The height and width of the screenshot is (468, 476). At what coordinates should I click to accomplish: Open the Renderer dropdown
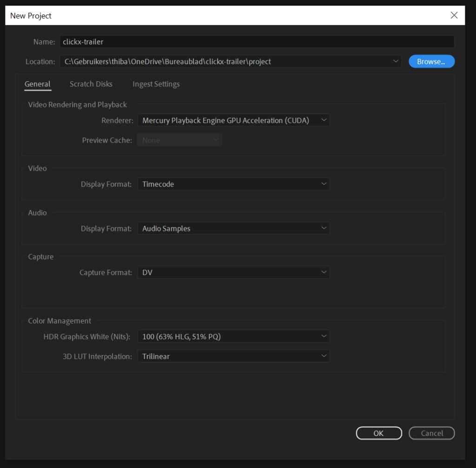tap(233, 120)
